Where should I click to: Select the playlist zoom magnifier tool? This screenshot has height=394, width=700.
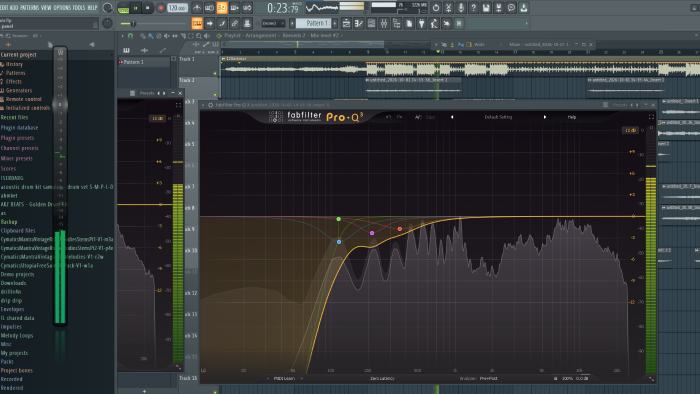(x=199, y=36)
